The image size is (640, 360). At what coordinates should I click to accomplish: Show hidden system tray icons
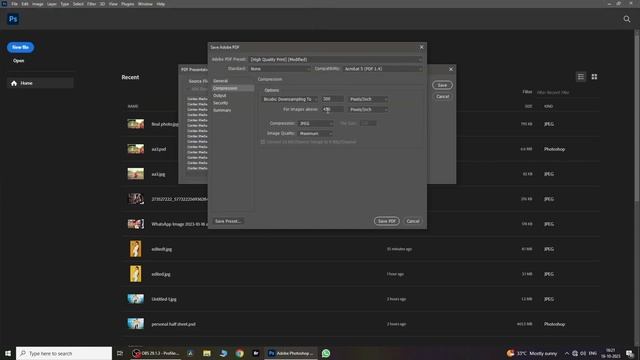point(567,353)
